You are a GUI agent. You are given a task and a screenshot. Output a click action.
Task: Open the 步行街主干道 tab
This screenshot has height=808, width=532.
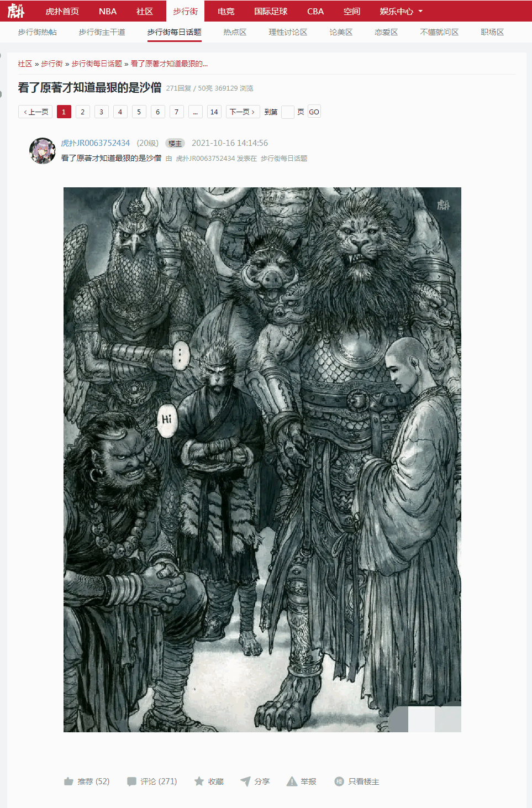tap(102, 32)
